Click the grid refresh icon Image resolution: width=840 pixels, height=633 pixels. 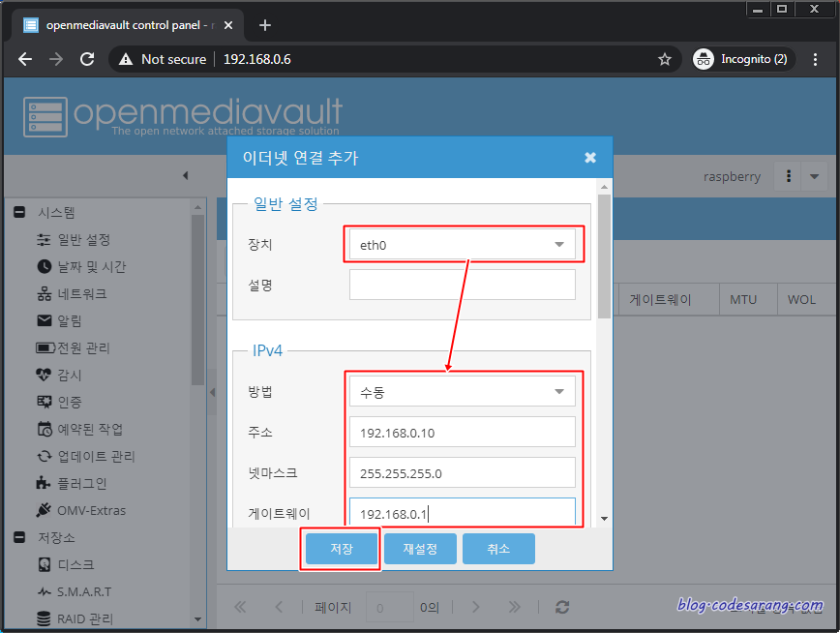pyautogui.click(x=562, y=607)
